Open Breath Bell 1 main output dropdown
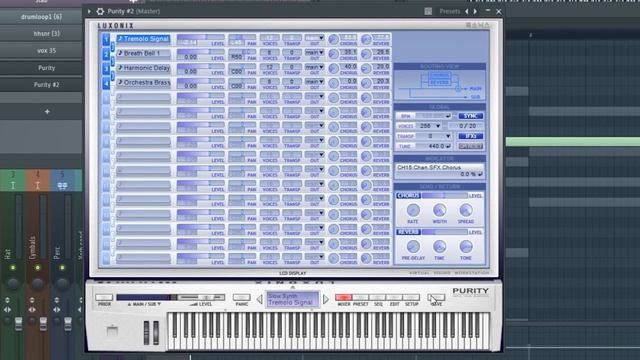640x360 pixels. [314, 53]
